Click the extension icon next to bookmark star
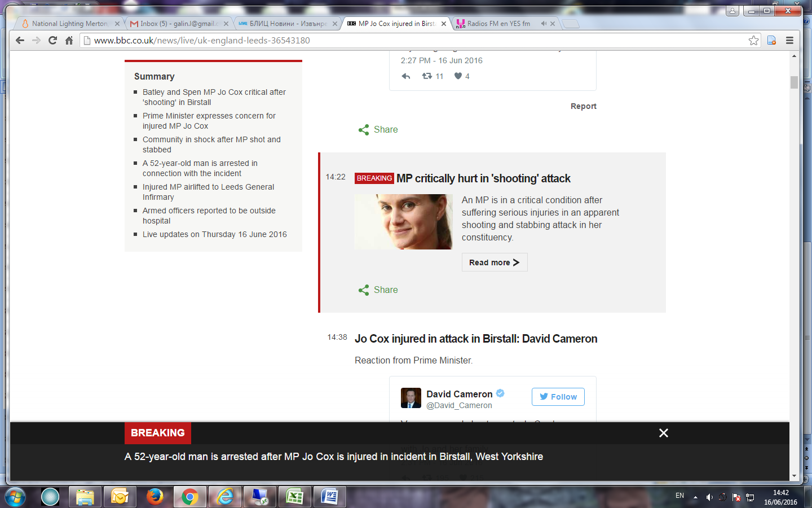 click(771, 40)
